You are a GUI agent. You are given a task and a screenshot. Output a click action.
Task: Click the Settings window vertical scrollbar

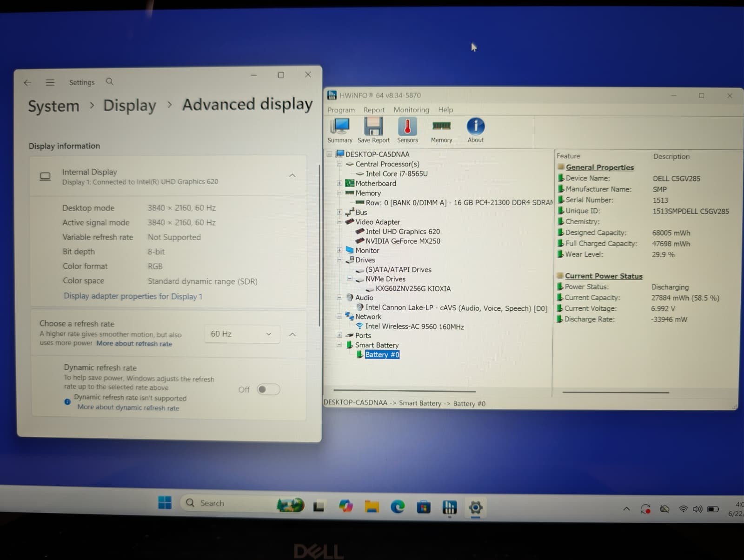click(319, 246)
